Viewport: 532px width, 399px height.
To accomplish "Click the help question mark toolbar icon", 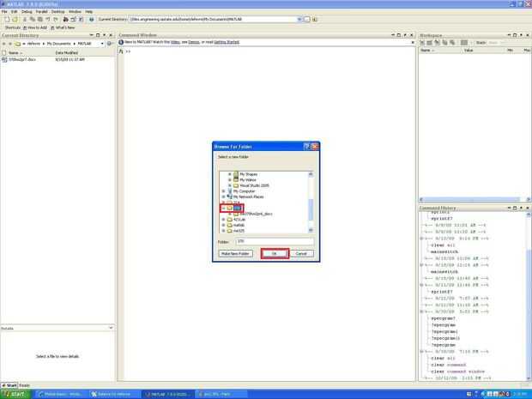I will click(91, 20).
